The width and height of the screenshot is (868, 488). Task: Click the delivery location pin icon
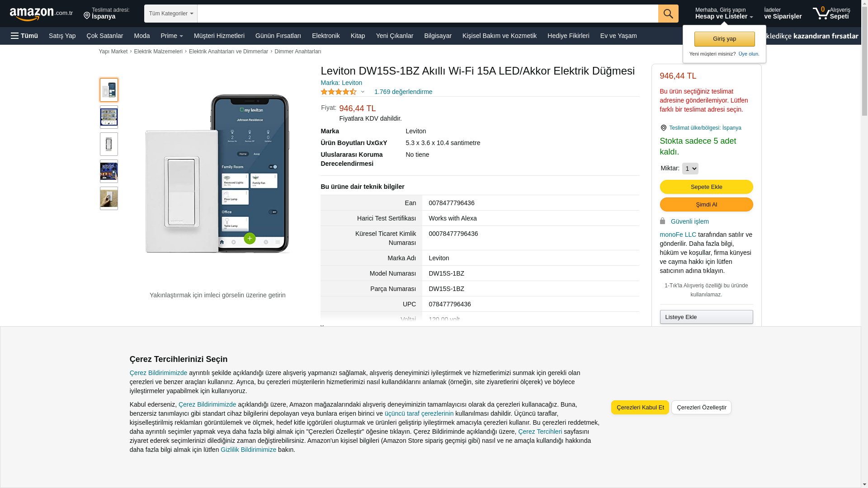(87, 16)
